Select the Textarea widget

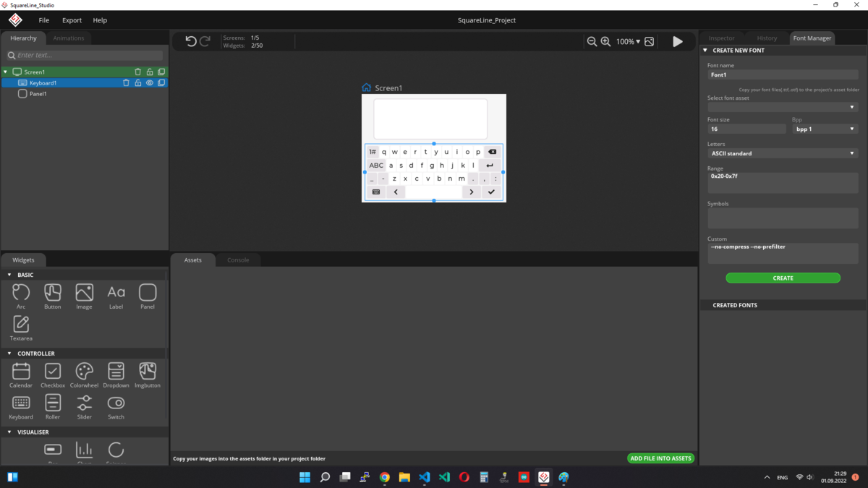coord(21,328)
